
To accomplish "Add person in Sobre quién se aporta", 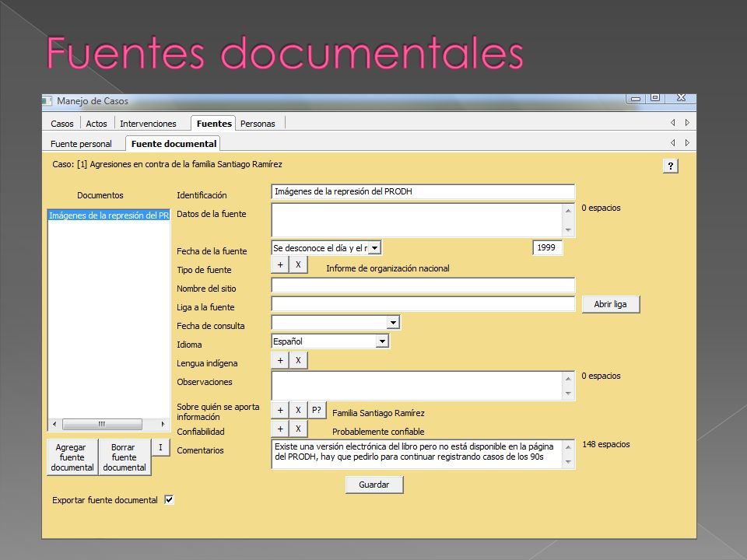I will (280, 410).
